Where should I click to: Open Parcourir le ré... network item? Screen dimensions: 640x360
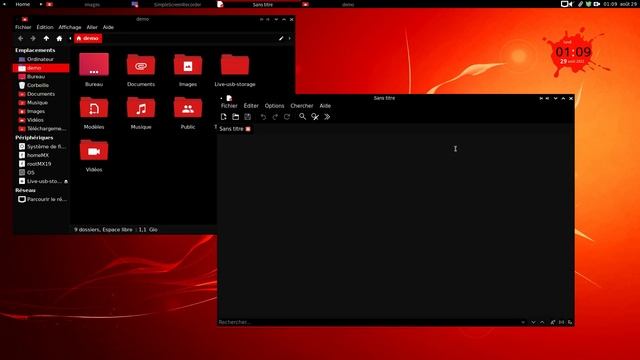41,200
